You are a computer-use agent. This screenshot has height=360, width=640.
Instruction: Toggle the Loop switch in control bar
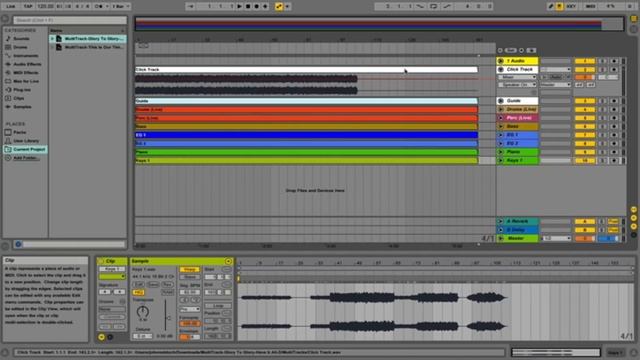(x=433, y=7)
